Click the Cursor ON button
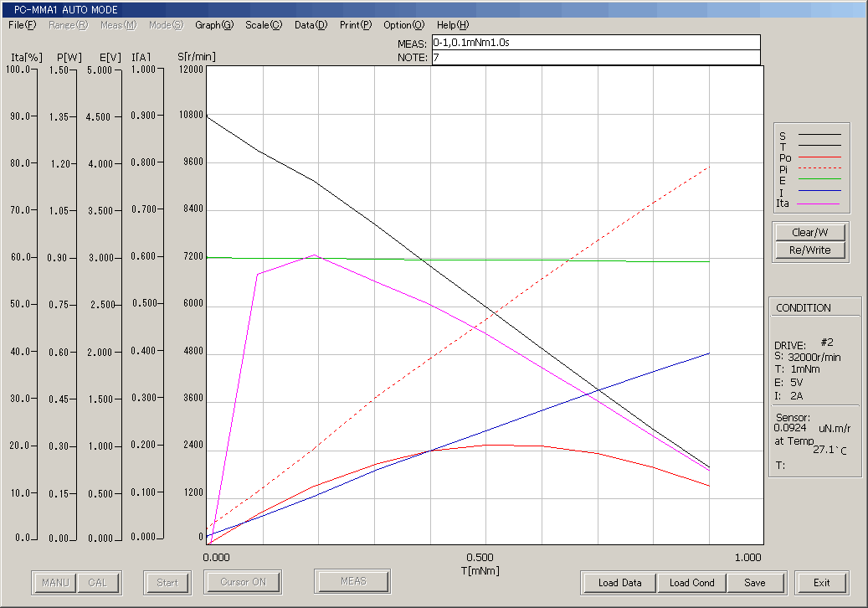 tap(243, 582)
